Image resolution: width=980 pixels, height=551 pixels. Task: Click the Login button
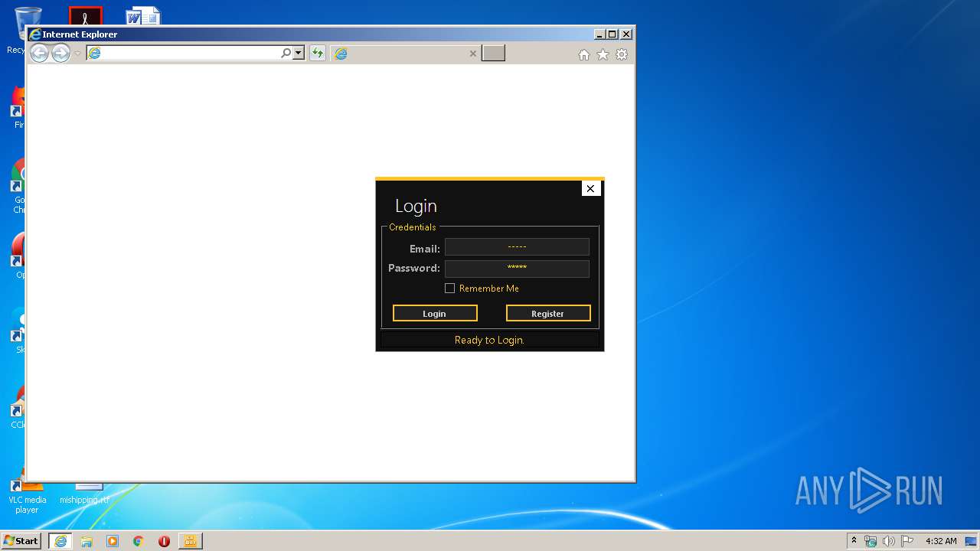pyautogui.click(x=435, y=313)
